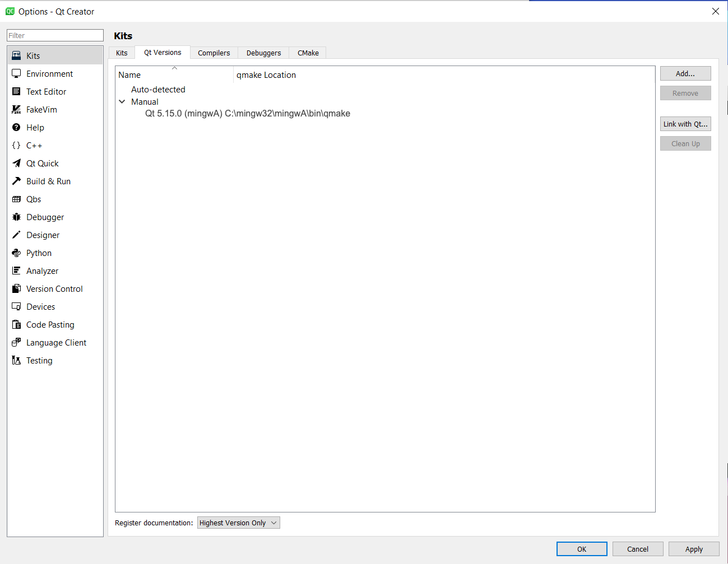The image size is (728, 564).
Task: Click the Link with Qt button
Action: click(x=685, y=123)
